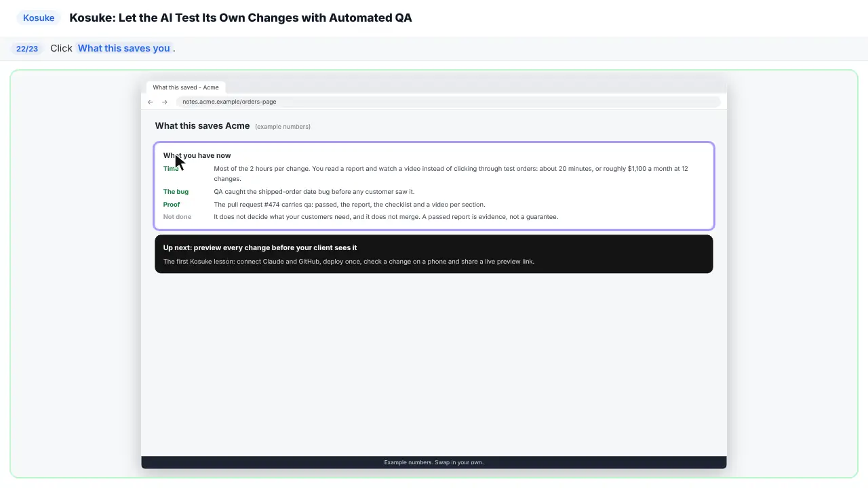
Task: Click the "What this saves Acme" heading
Action: [x=202, y=125]
